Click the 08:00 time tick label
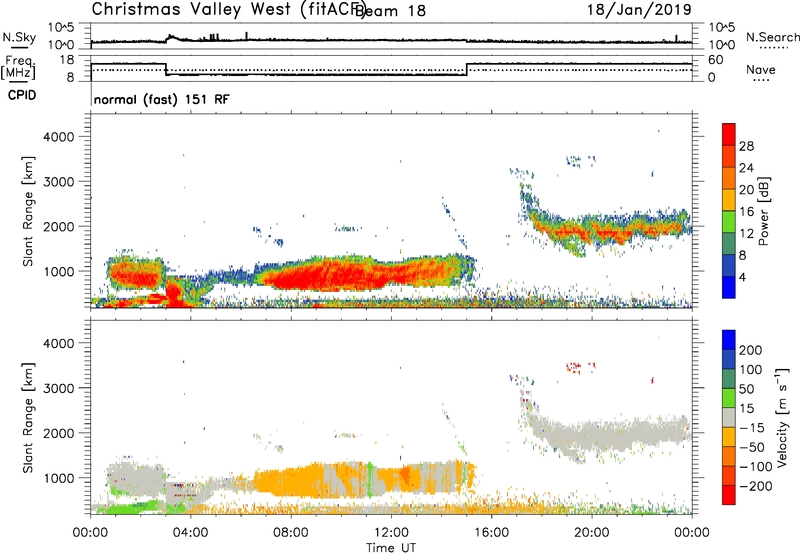The height and width of the screenshot is (554, 800). [291, 533]
